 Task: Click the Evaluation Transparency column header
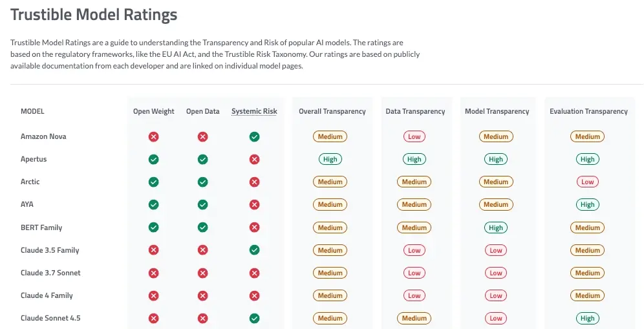(x=588, y=111)
